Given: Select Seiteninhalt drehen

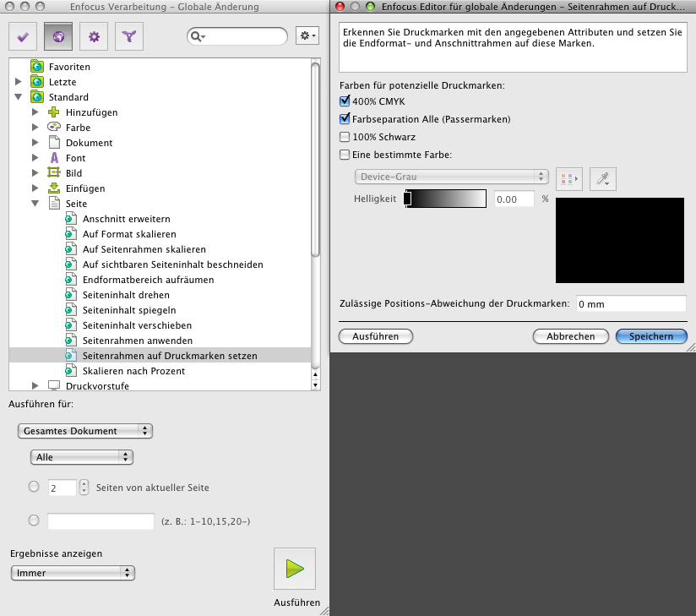Looking at the screenshot, I should coord(126,295).
